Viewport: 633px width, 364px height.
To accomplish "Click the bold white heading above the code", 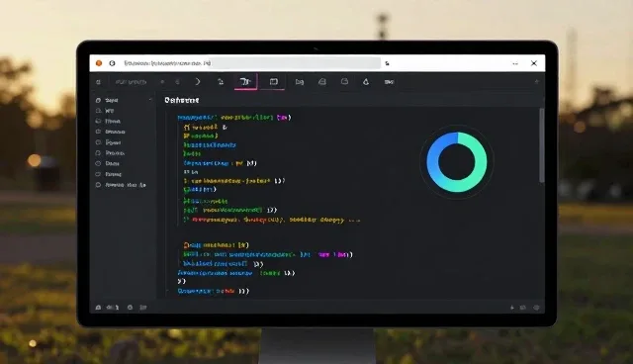I will 182,100.
